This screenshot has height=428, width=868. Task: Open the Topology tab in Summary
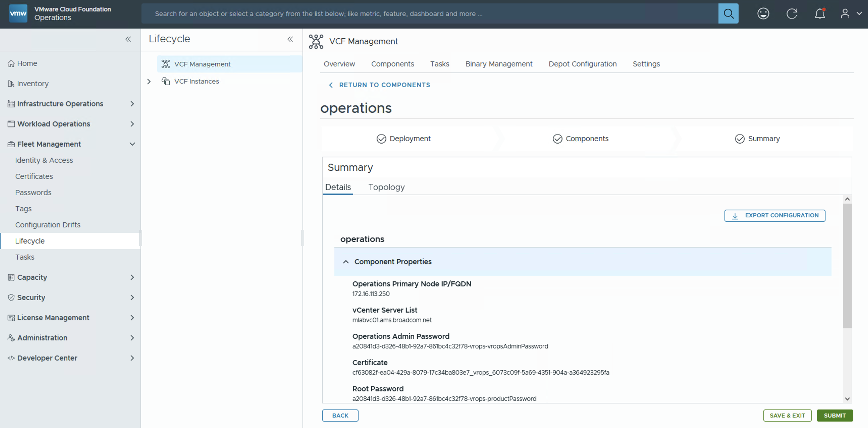tap(386, 187)
